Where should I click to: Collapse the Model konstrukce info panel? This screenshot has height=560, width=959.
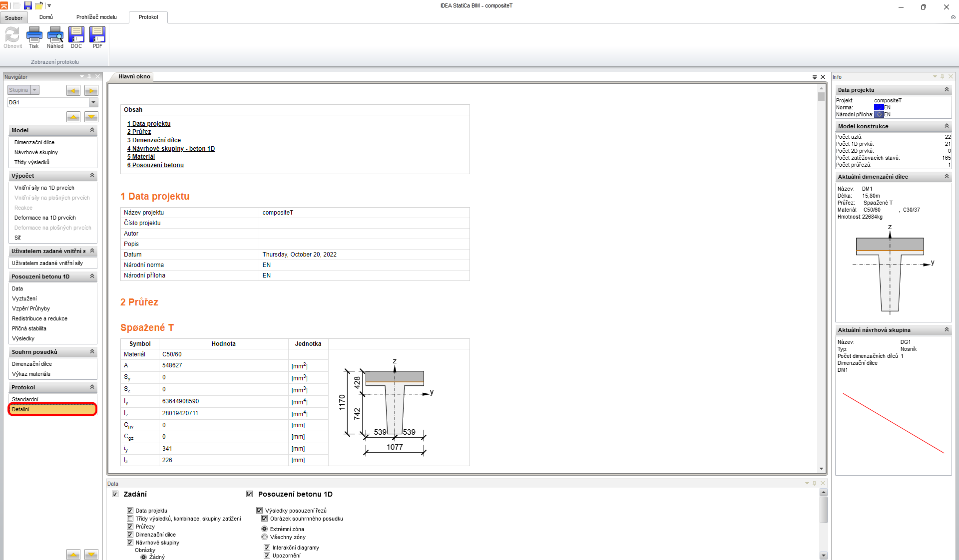pos(947,126)
